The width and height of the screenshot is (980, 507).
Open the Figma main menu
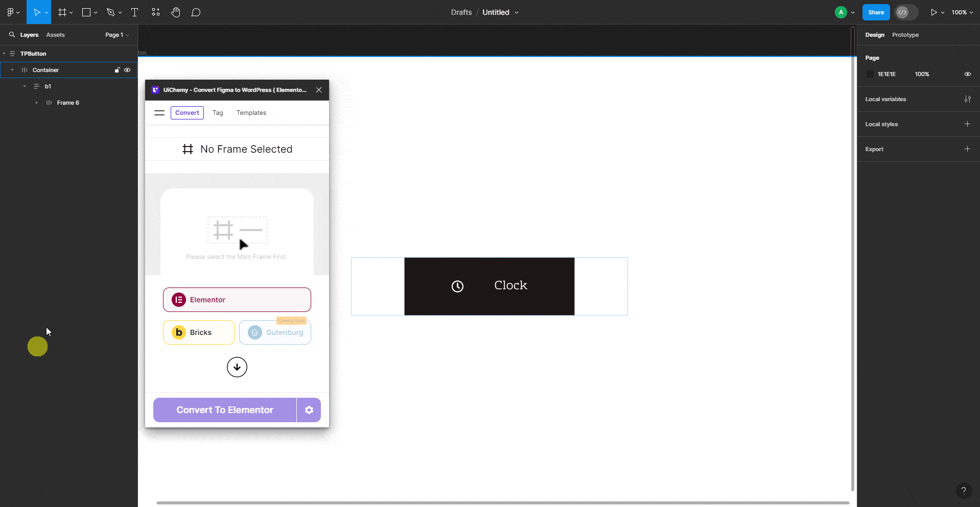(13, 12)
